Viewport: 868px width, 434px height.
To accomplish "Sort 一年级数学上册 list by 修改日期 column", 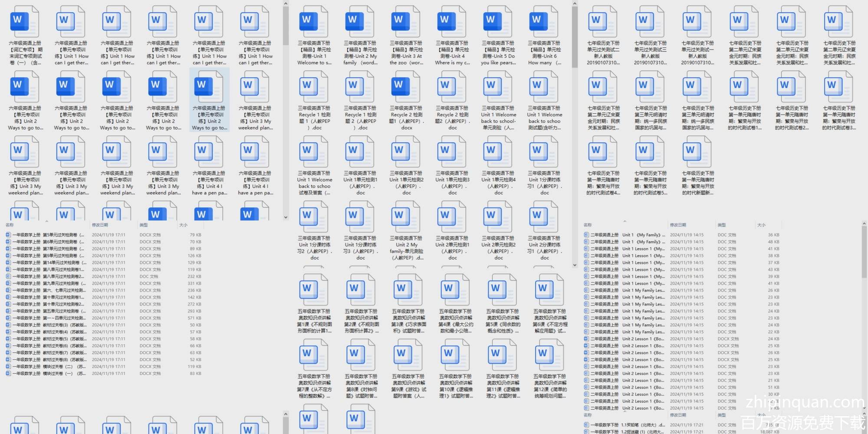I will [x=100, y=225].
